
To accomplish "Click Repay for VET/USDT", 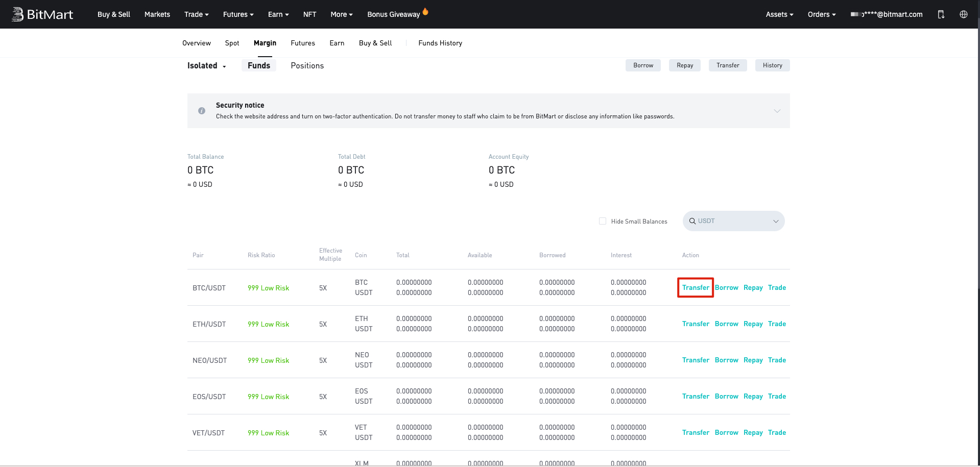I will (753, 432).
